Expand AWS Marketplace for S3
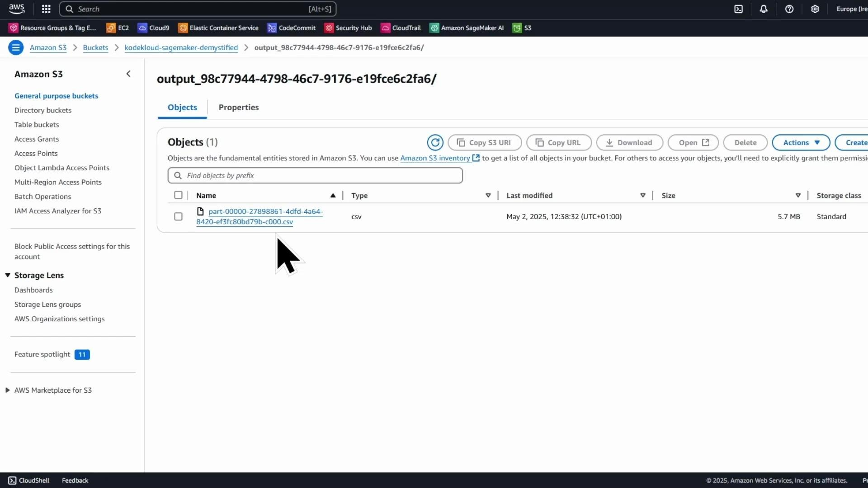The width and height of the screenshot is (868, 488). click(8, 390)
